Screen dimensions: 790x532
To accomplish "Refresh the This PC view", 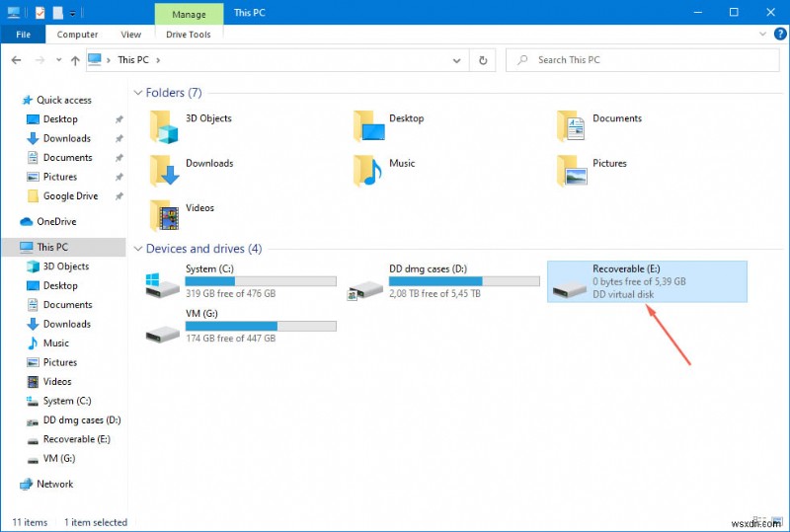I will (483, 60).
